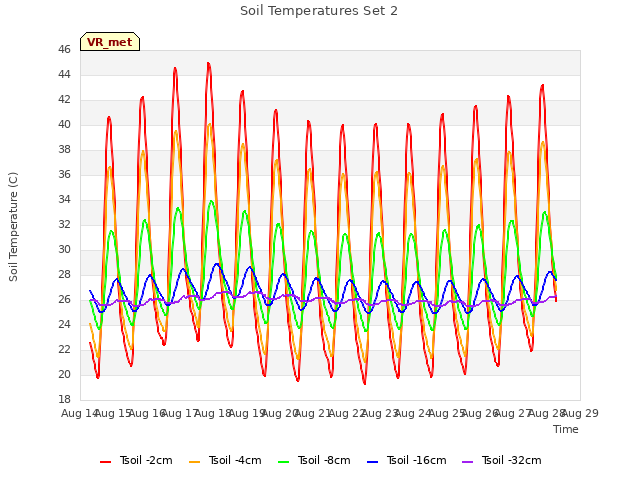Click the green Tsoil -8cm legend swatch
640x480 pixels.
pyautogui.click(x=283, y=462)
